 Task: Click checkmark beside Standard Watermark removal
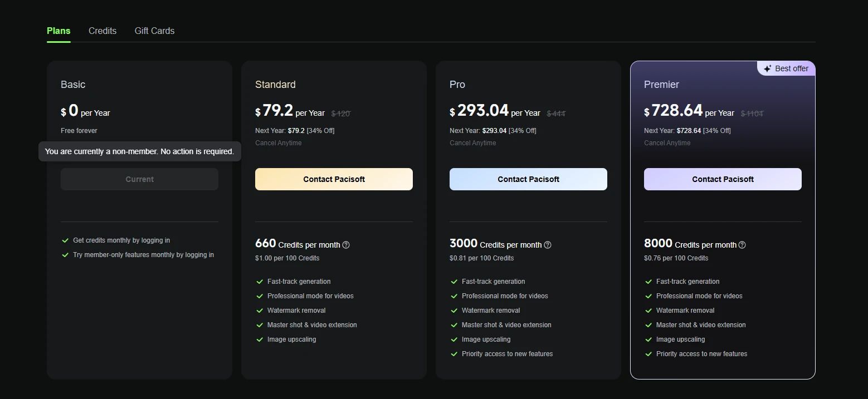(260, 311)
